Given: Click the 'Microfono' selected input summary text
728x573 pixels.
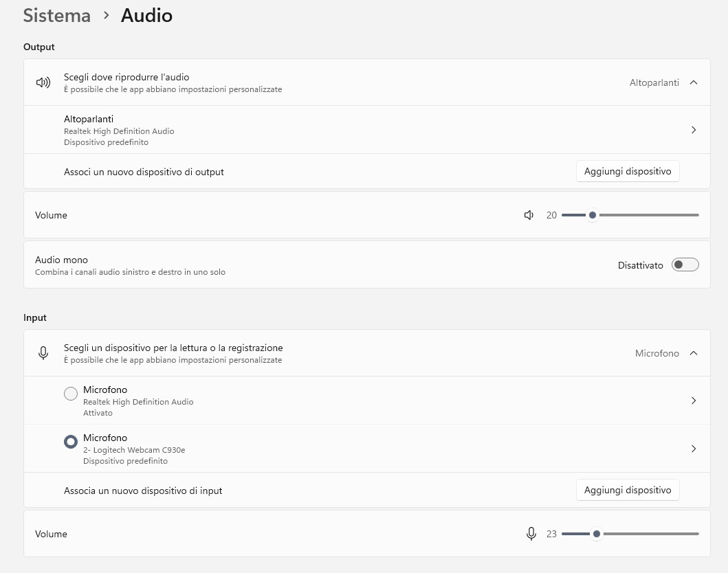Looking at the screenshot, I should (x=657, y=354).
